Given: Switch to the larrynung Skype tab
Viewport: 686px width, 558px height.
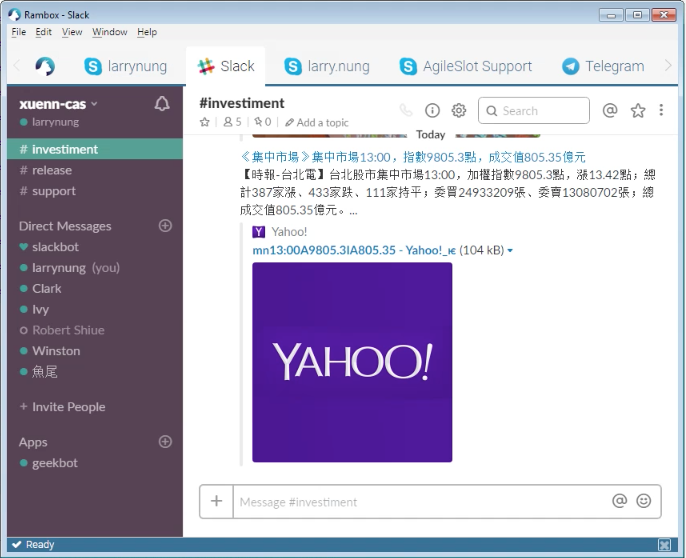Looking at the screenshot, I should pos(126,67).
